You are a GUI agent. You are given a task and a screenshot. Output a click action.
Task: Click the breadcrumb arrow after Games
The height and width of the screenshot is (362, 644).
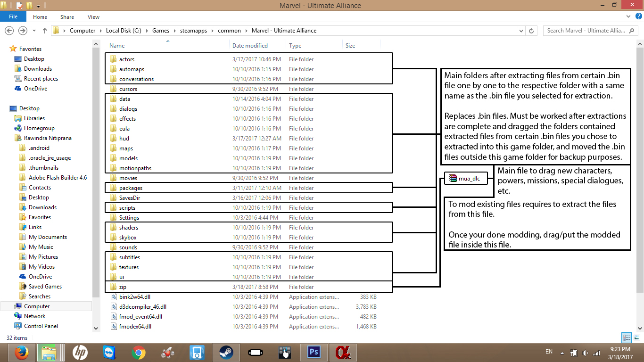(174, 31)
